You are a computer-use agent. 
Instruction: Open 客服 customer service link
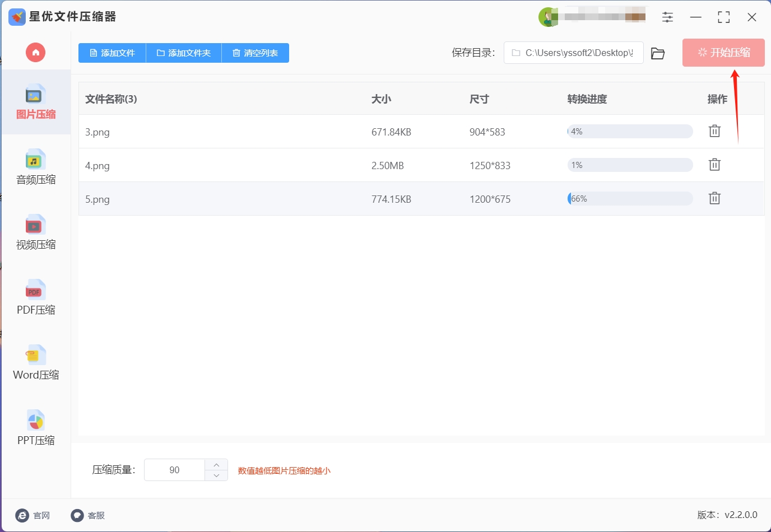click(88, 515)
